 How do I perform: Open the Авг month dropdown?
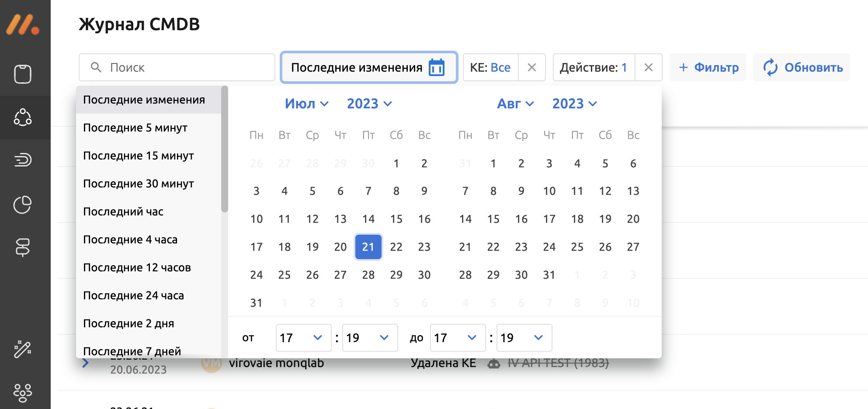pos(515,104)
